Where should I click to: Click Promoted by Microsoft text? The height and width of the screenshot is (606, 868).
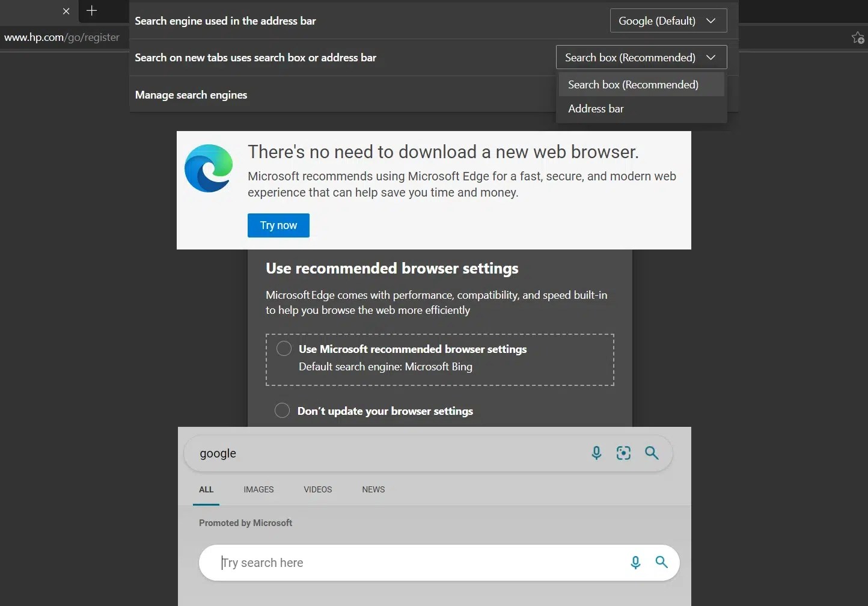[245, 523]
